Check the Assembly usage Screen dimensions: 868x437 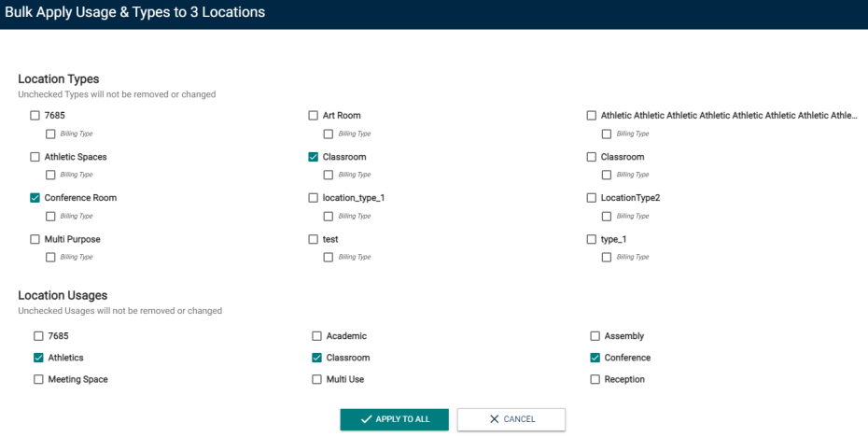pos(595,336)
